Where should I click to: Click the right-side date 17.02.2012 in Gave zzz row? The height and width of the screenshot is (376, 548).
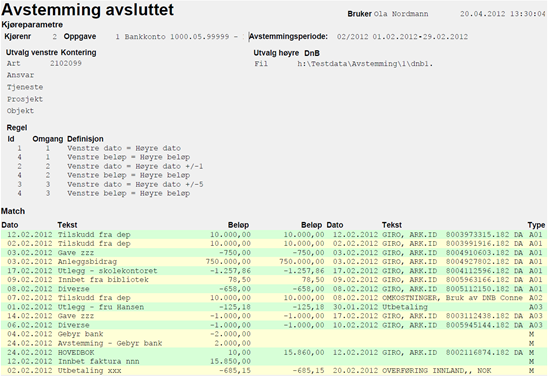pyautogui.click(x=355, y=316)
